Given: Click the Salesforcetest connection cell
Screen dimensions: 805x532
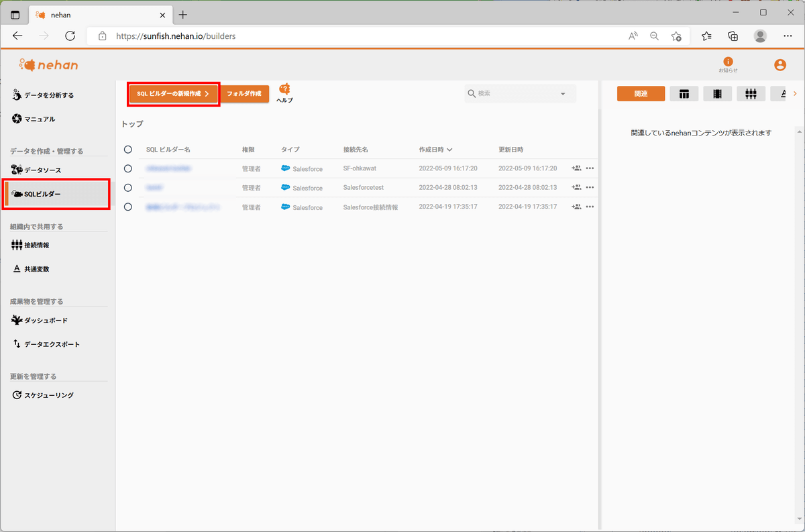Looking at the screenshot, I should pyautogui.click(x=364, y=188).
